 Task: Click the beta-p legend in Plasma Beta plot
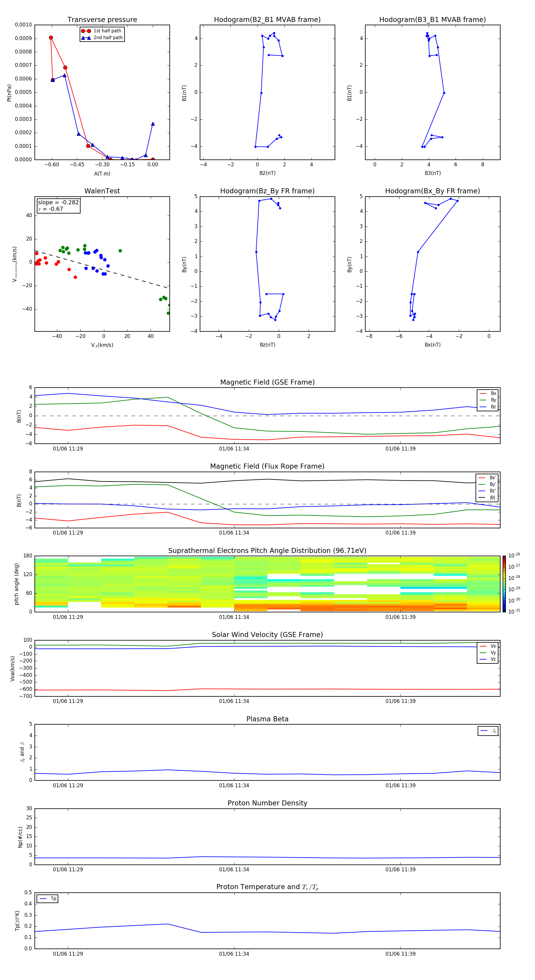pos(488,731)
